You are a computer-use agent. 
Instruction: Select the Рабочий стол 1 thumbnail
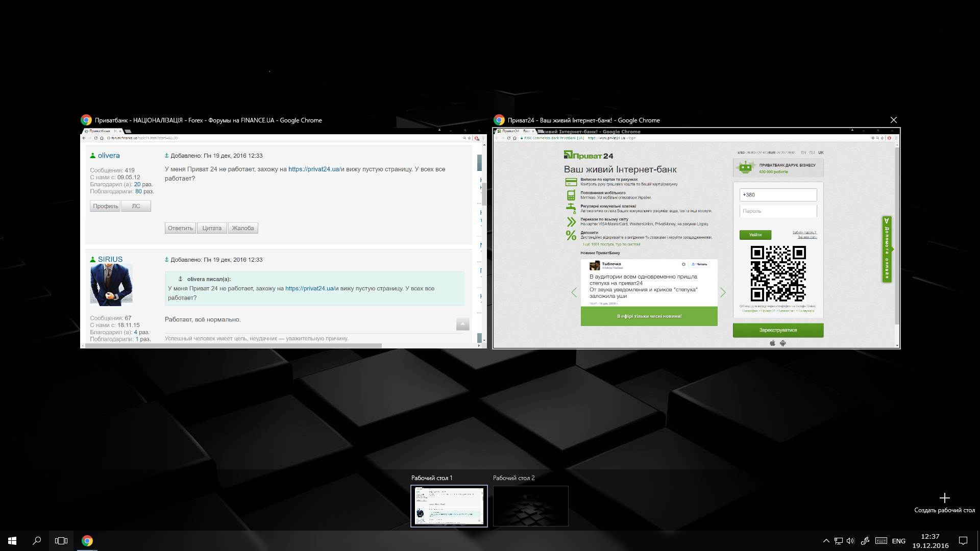pos(449,506)
